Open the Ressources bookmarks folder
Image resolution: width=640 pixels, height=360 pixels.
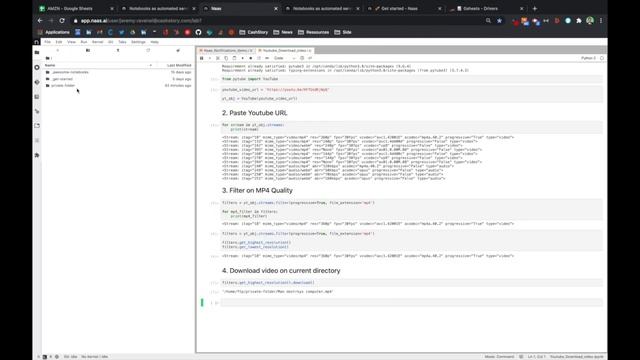pos(313,32)
